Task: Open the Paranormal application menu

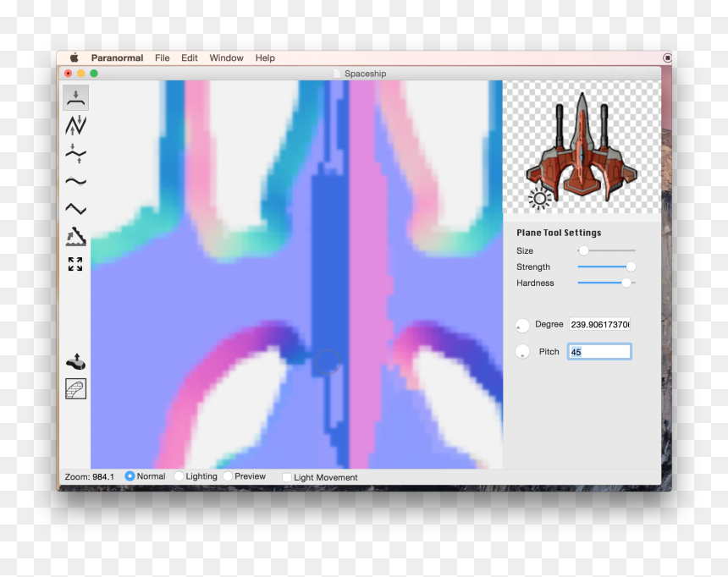Action: point(117,58)
